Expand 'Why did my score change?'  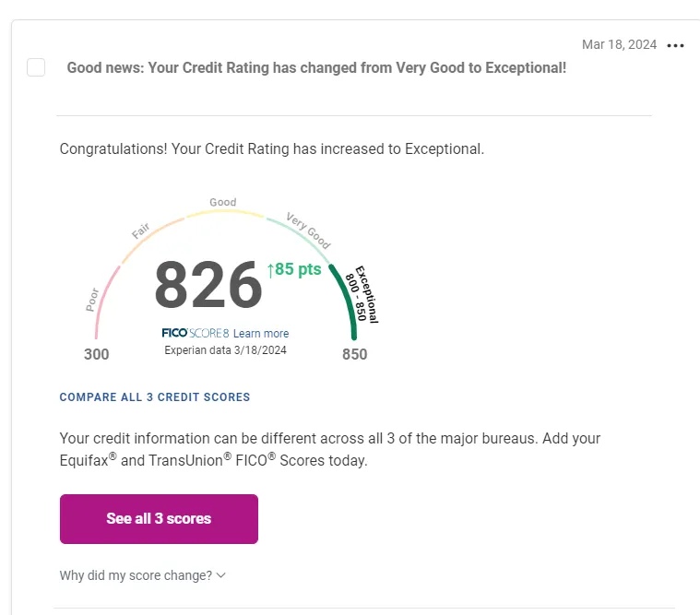click(142, 575)
